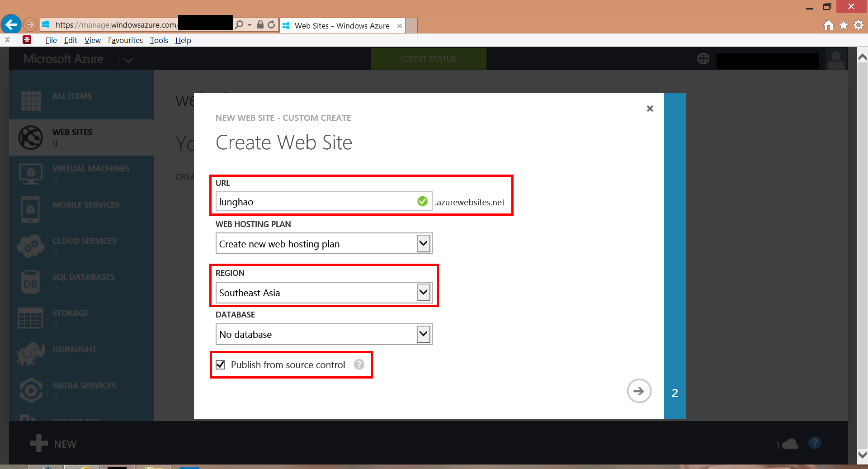This screenshot has width=868, height=469.
Task: Open the Tools menu
Action: tap(159, 40)
